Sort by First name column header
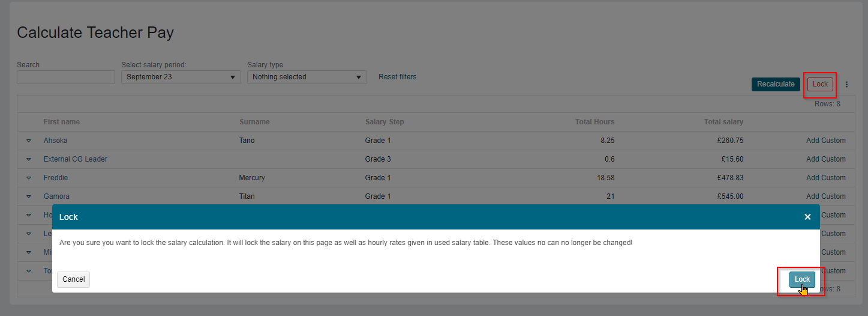The width and height of the screenshot is (868, 316). coord(62,122)
